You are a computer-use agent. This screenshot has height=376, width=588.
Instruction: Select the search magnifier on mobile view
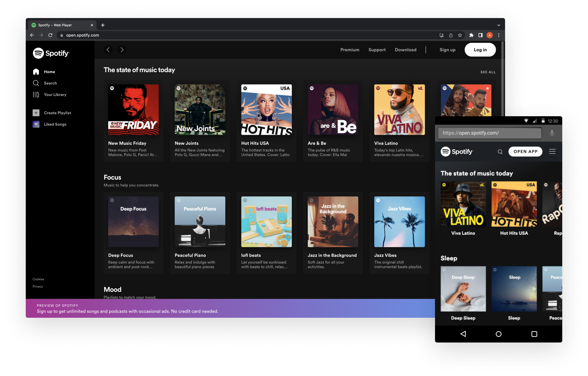(500, 152)
